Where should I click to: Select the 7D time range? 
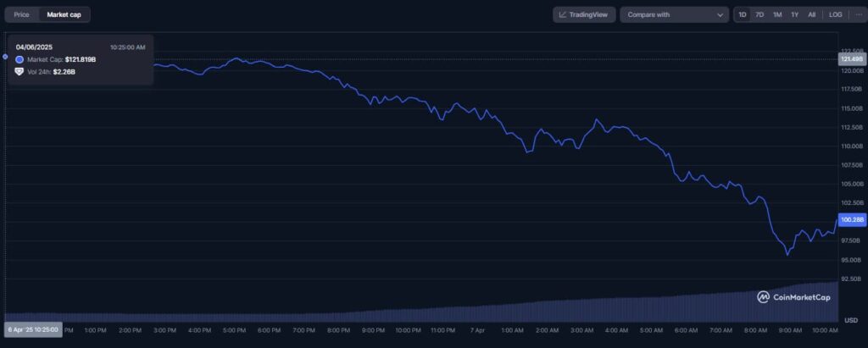759,15
